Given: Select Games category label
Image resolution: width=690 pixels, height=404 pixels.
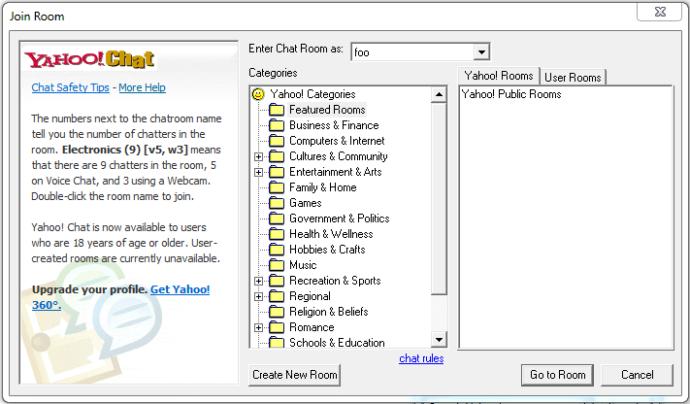Looking at the screenshot, I should click(305, 203).
